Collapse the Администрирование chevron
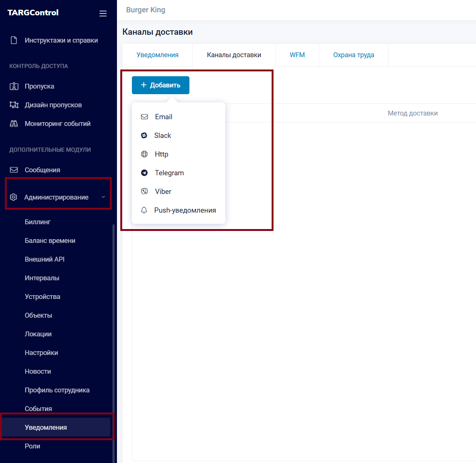 tap(103, 197)
